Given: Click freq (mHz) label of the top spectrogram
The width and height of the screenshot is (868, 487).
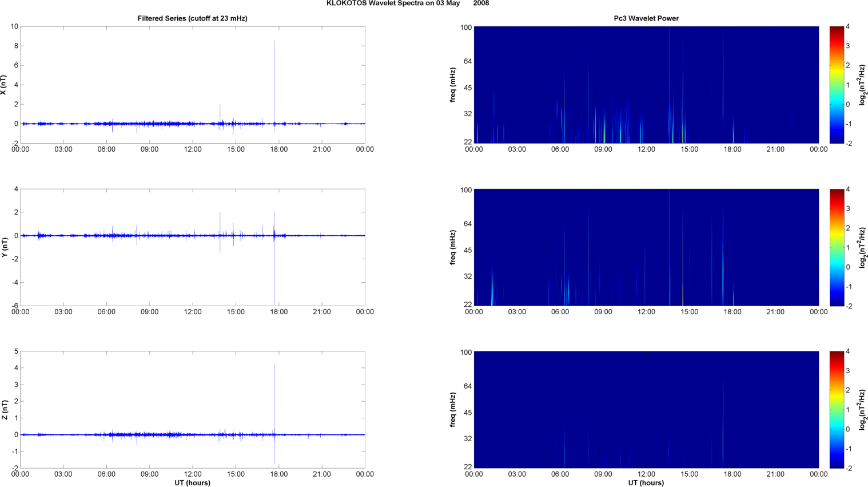Looking at the screenshot, I should pyautogui.click(x=453, y=85).
